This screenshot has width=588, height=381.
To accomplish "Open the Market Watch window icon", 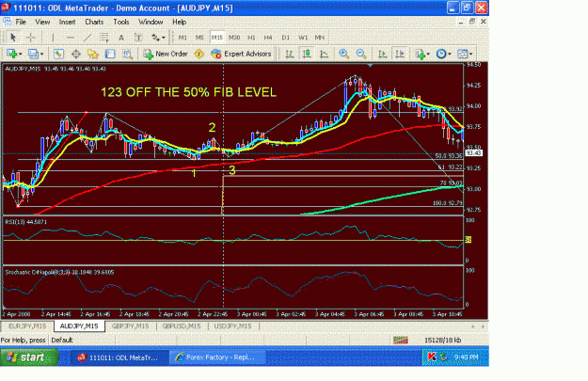I will [58, 54].
